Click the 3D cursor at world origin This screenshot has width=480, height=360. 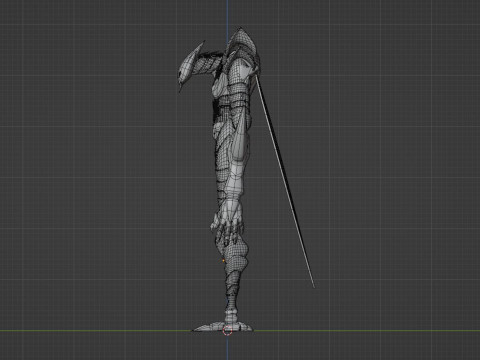pos(228,331)
